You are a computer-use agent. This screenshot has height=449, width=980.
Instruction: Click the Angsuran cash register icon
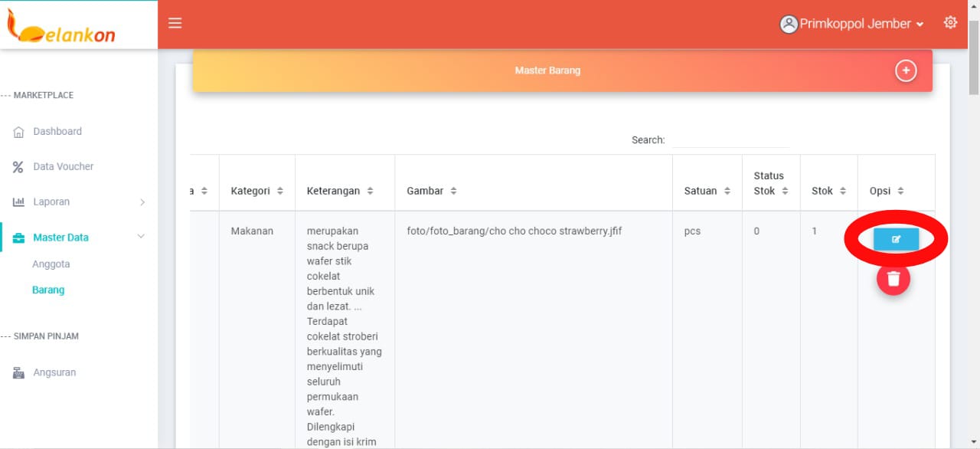tap(18, 373)
